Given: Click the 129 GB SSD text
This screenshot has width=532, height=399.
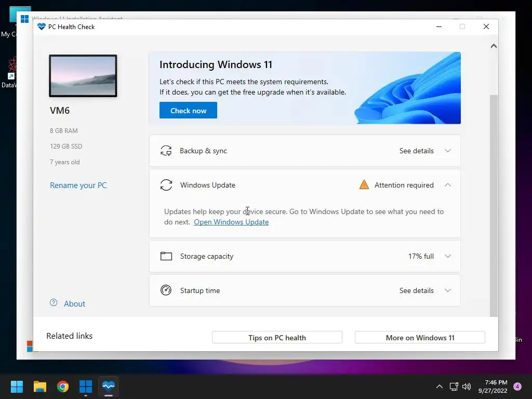Looking at the screenshot, I should 66,146.
